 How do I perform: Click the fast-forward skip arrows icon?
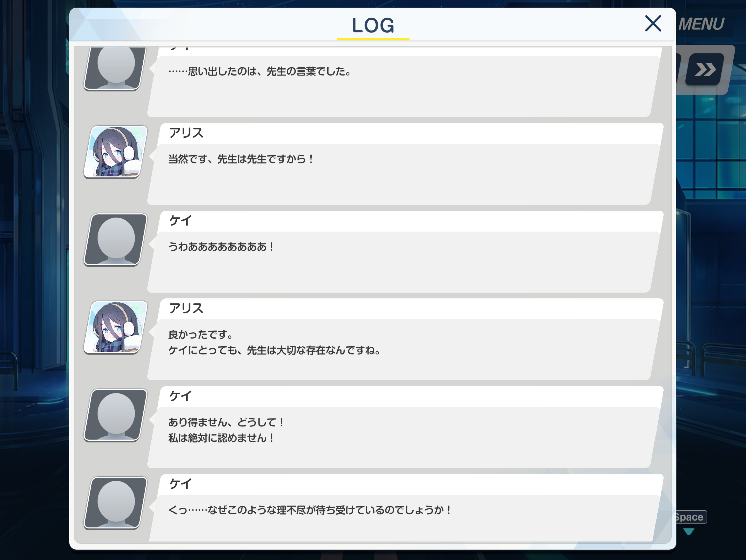point(704,70)
